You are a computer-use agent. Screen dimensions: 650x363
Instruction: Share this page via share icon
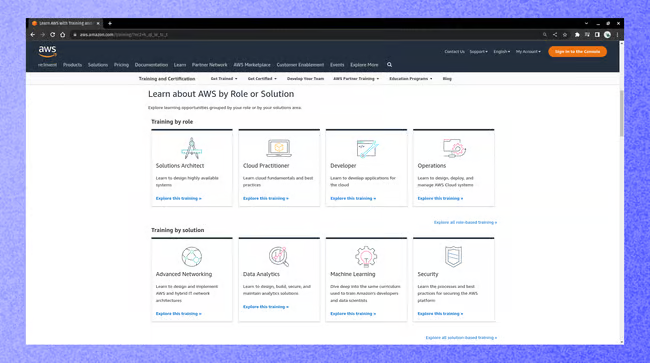[x=555, y=35]
